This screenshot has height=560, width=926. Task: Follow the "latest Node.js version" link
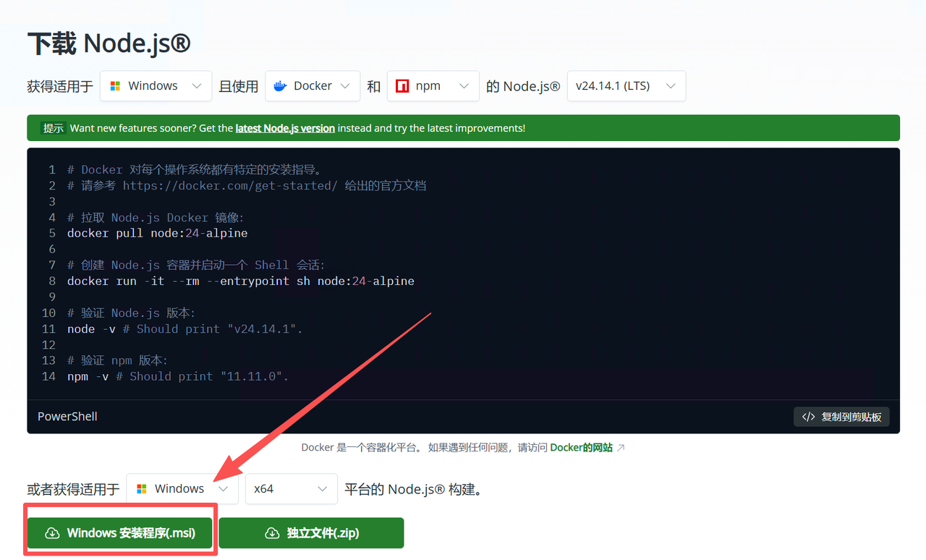click(285, 128)
